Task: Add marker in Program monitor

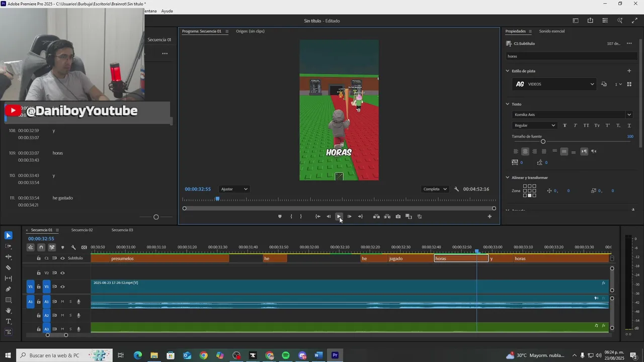Action: tap(280, 217)
